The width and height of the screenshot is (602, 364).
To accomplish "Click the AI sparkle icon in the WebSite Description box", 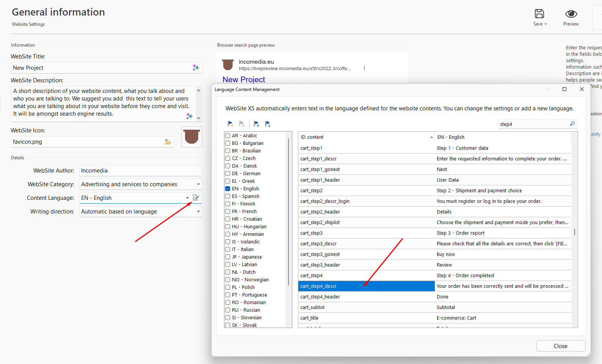I will pos(189,116).
